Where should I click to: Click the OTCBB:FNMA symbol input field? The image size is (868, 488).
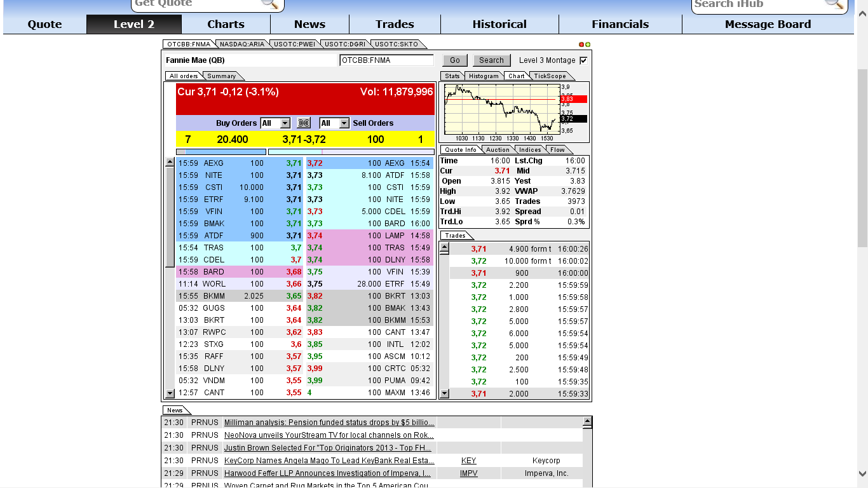coord(386,60)
